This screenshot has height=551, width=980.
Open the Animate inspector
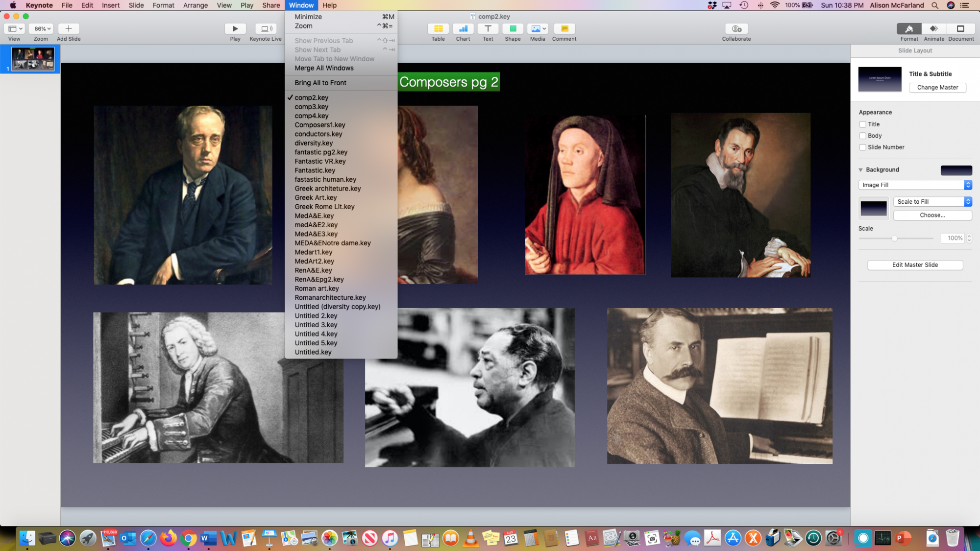pyautogui.click(x=934, y=28)
